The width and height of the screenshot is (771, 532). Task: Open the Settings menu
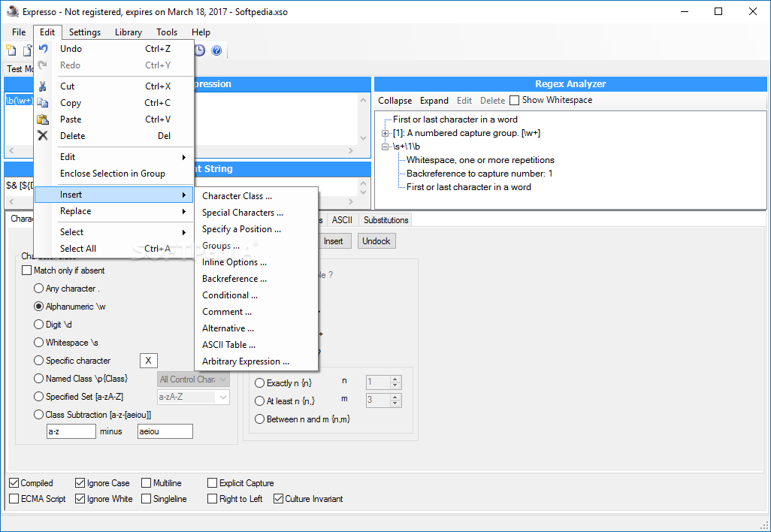click(x=85, y=32)
